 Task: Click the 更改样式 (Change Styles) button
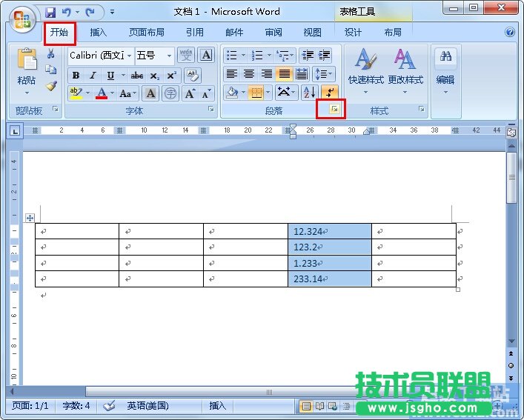coord(405,70)
